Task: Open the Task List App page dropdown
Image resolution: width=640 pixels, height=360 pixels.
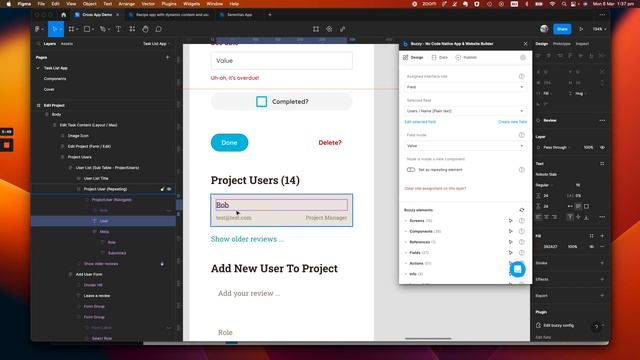Action: coord(156,44)
